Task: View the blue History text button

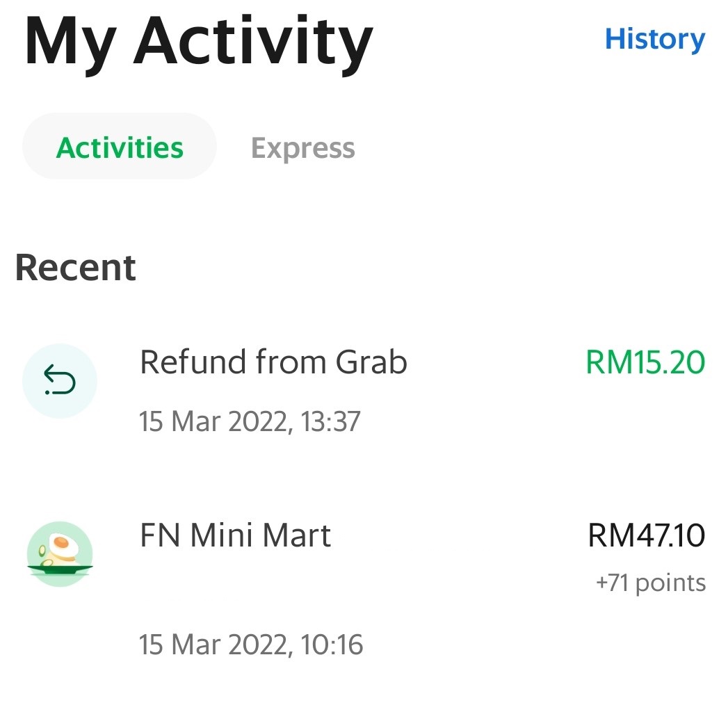Action: point(654,40)
